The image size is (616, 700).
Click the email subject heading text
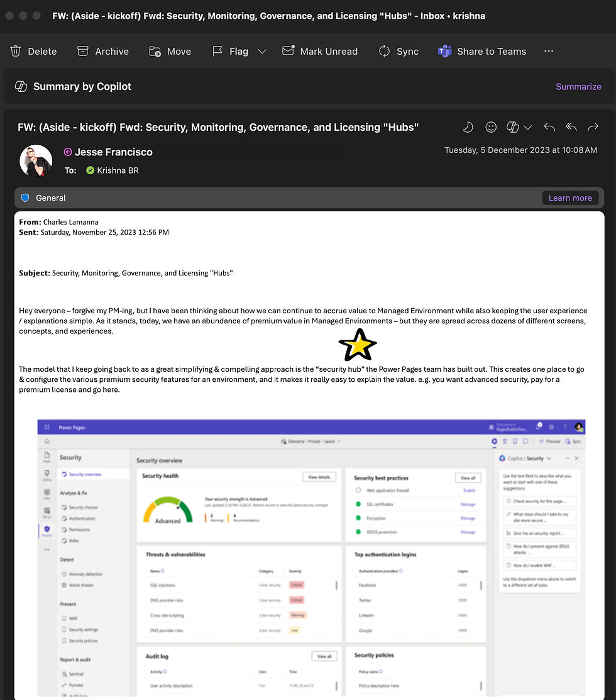(x=218, y=127)
